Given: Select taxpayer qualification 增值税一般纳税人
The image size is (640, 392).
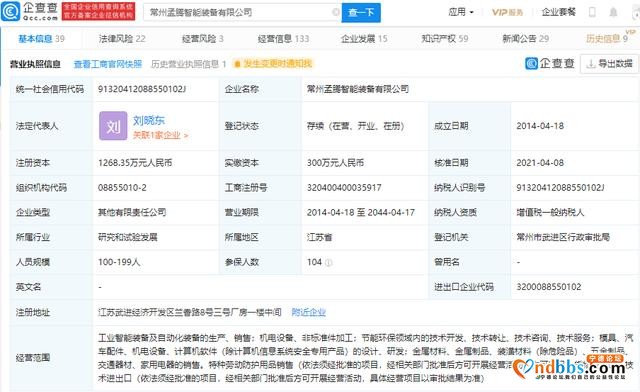Looking at the screenshot, I should 550,212.
